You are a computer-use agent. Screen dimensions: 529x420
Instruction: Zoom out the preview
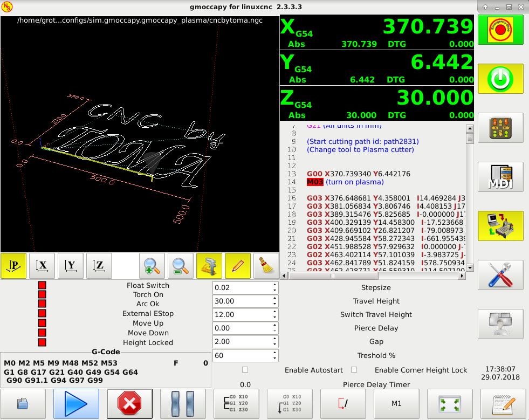(181, 266)
